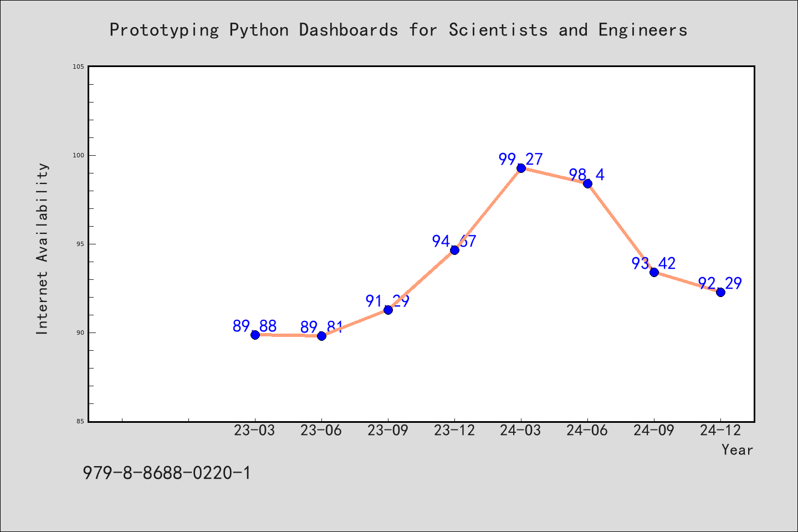Screen dimensions: 798x532
Task: Select the data point labeled 89.81
Action: point(321,336)
